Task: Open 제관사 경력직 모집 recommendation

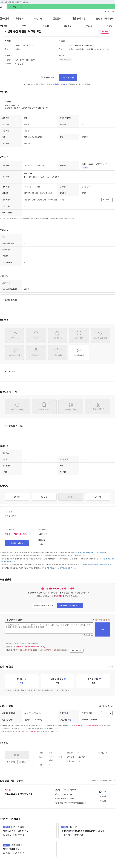Action: [x=11, y=849]
